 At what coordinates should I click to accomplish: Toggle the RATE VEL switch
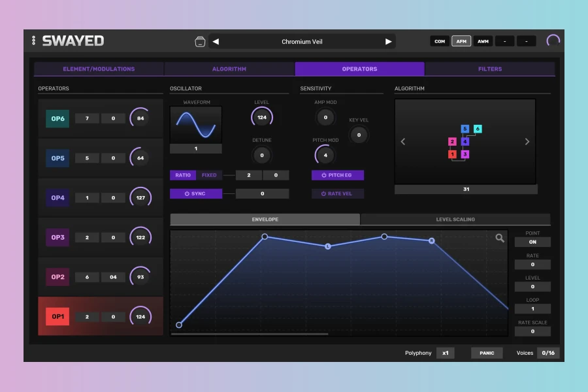tap(338, 193)
